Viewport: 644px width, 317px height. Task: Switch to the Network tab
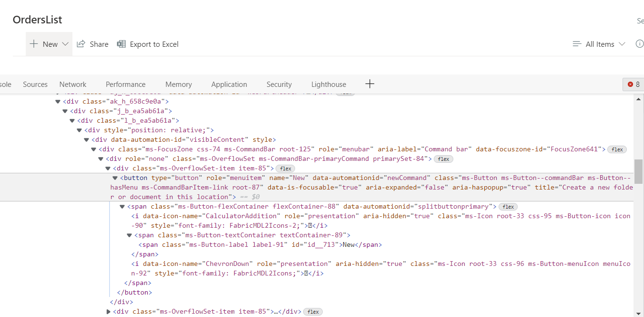pos(72,84)
